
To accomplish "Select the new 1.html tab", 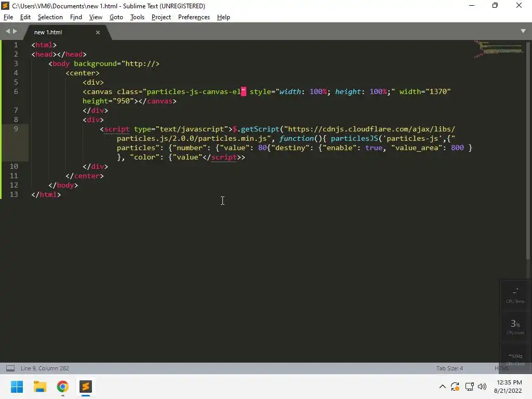I will (x=48, y=32).
